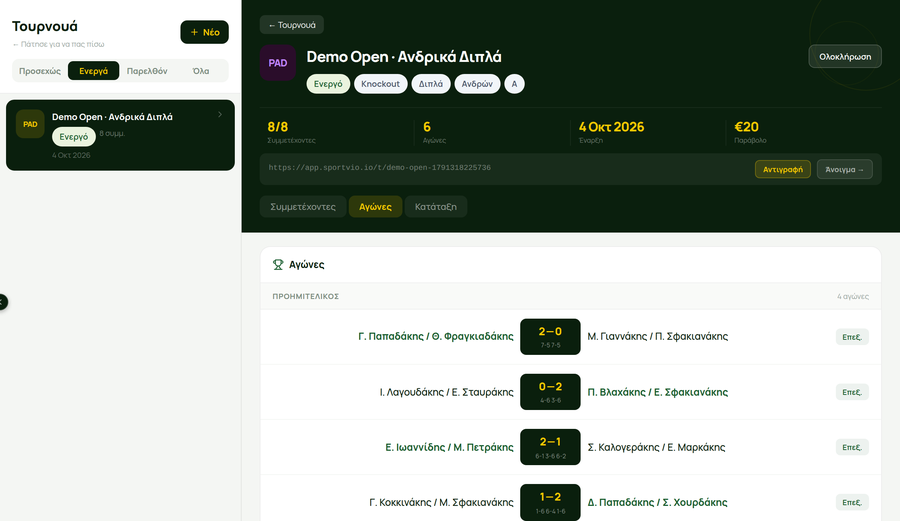Click the 6 Αγώνες stat

(434, 132)
